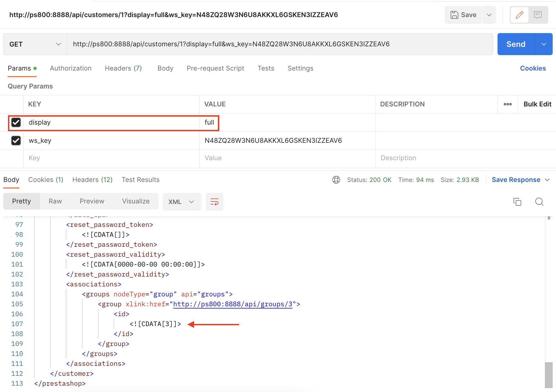Expand the Save Response options
The height and width of the screenshot is (392, 556).
(x=547, y=179)
